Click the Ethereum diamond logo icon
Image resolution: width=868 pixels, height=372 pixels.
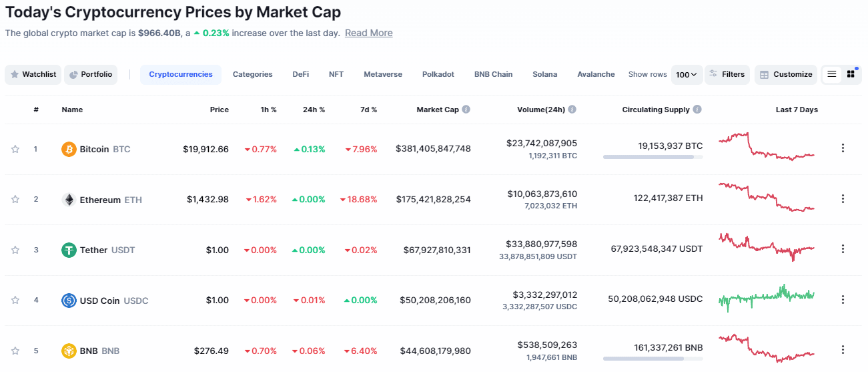[69, 200]
